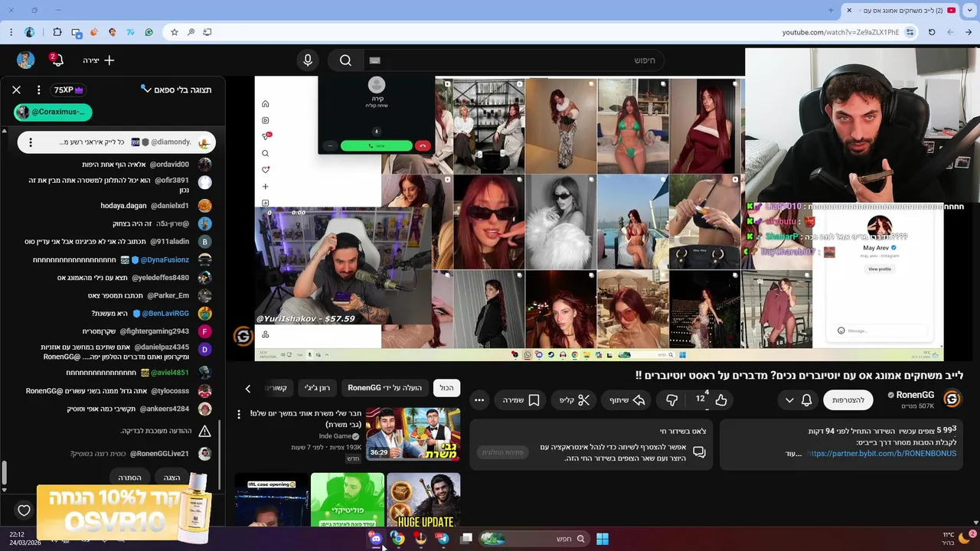This screenshot has width=980, height=551.
Task: Click the קליפ clip scissors button
Action: (x=574, y=399)
